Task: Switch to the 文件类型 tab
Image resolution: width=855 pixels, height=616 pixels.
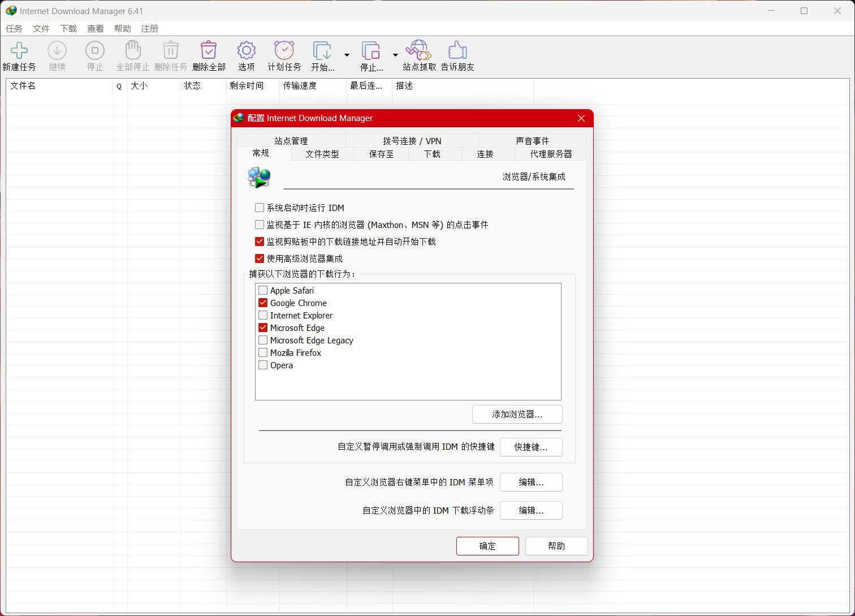Action: point(322,154)
